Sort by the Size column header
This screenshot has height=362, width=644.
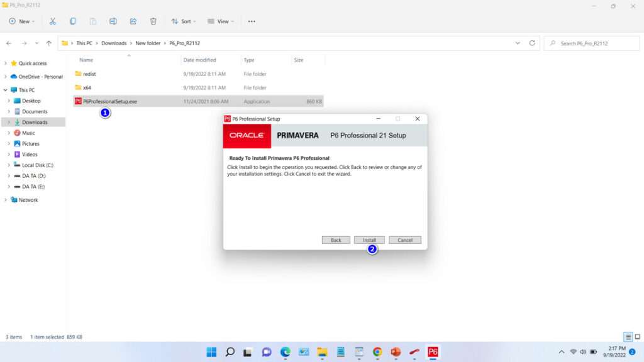[299, 60]
